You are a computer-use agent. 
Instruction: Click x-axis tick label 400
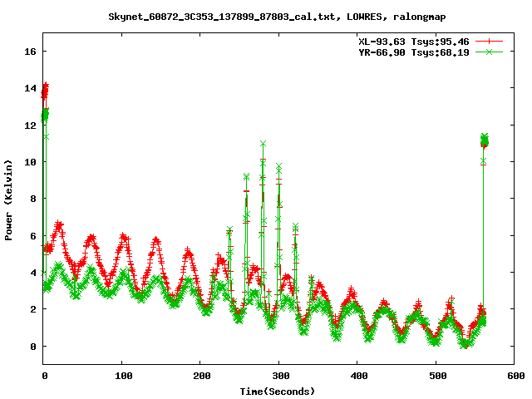pyautogui.click(x=358, y=376)
